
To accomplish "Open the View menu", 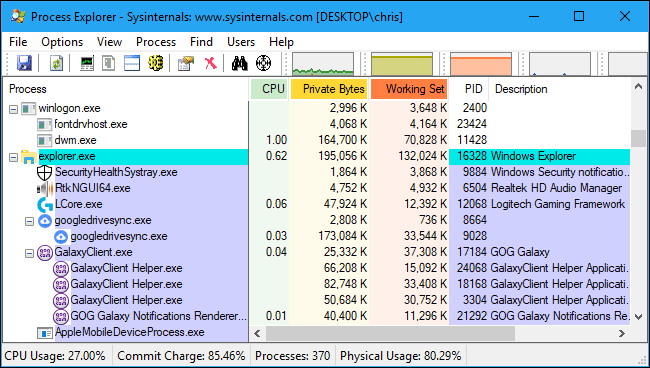I will 109,42.
